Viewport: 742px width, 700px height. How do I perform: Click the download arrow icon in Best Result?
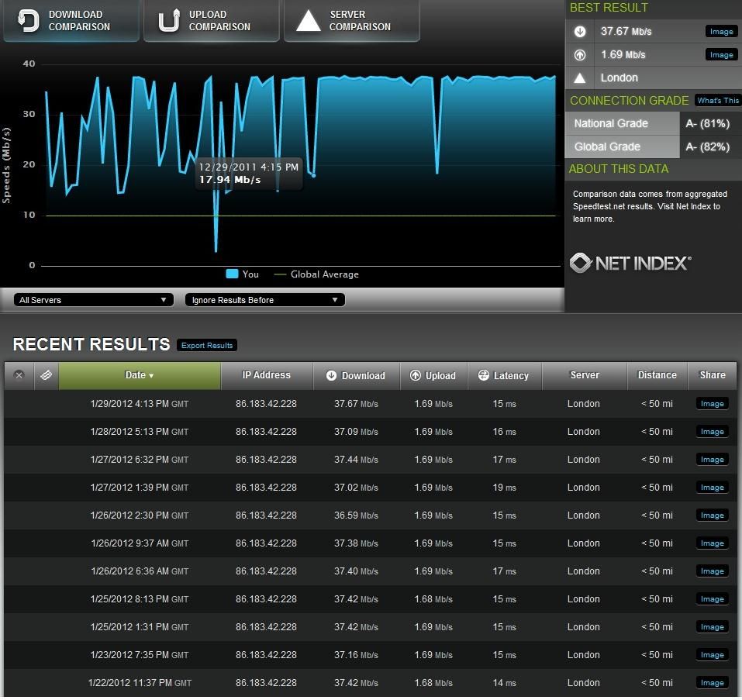pyautogui.click(x=580, y=32)
